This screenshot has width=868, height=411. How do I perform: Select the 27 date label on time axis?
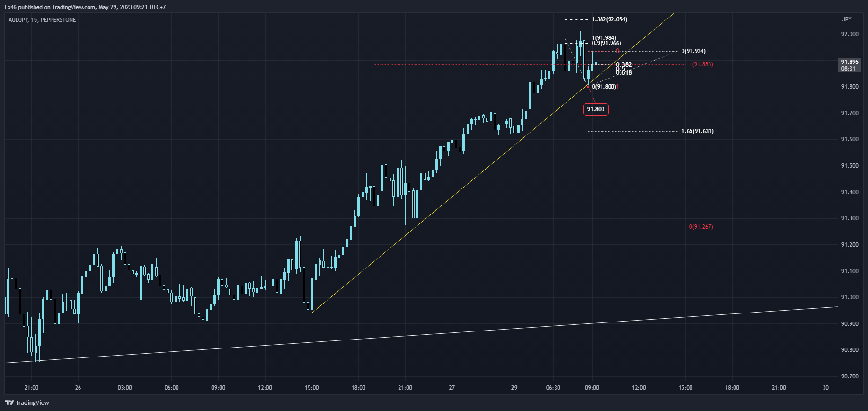pyautogui.click(x=452, y=388)
